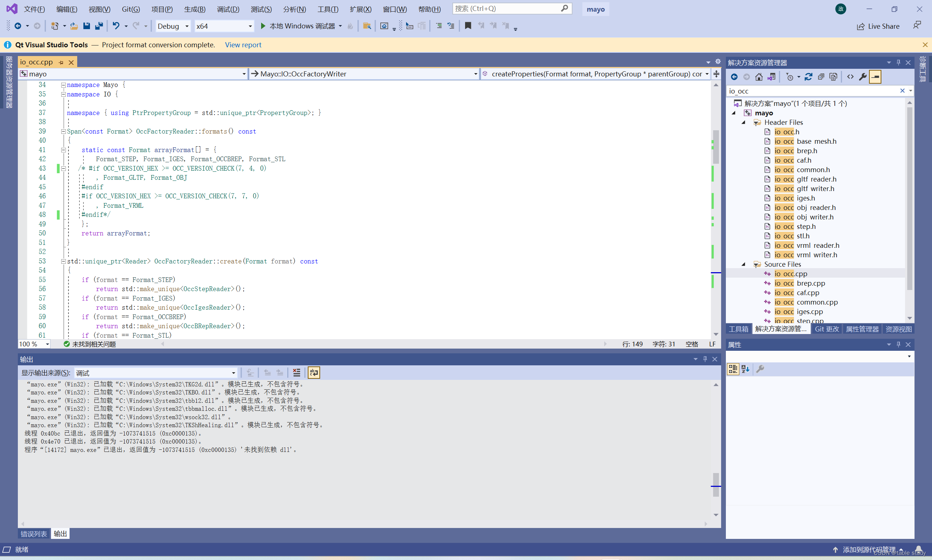Screen dimensions: 932x560
Task: Click the Save All toolbar icon
Action: pos(99,26)
